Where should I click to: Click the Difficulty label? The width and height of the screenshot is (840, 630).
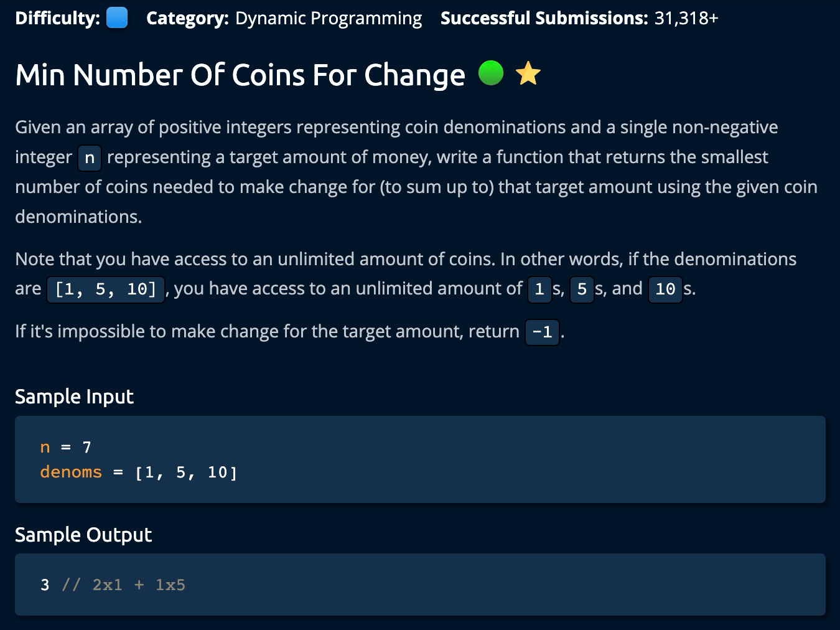tap(57, 19)
